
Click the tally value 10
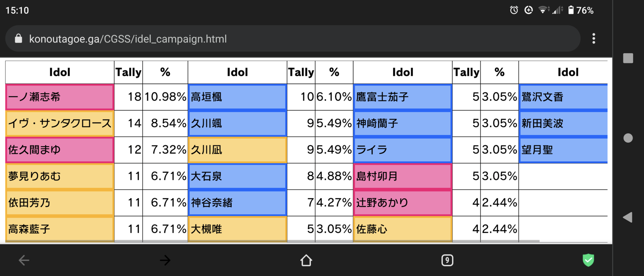point(301,97)
